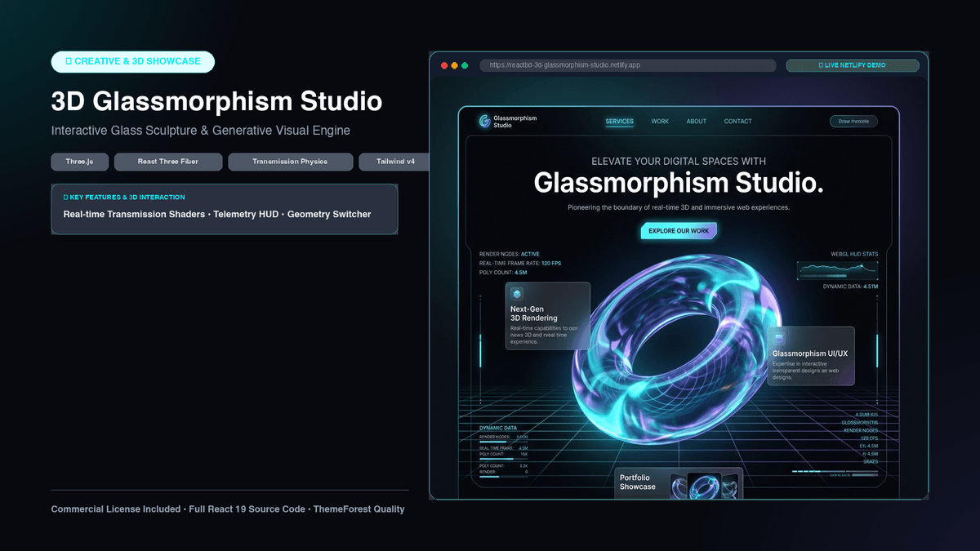Image resolution: width=980 pixels, height=551 pixels.
Task: Click the browser URL address field
Action: tap(626, 65)
